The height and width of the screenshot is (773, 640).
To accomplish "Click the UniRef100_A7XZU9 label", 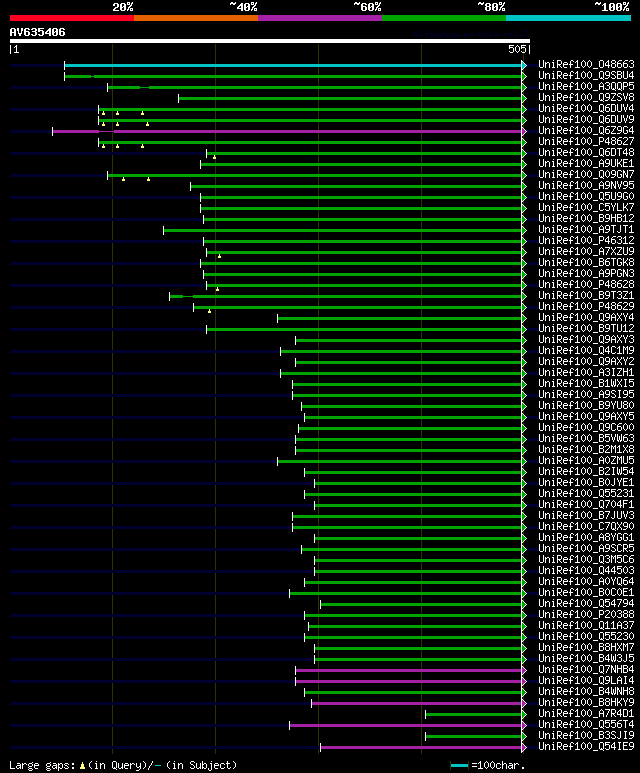I will pyautogui.click(x=586, y=251).
